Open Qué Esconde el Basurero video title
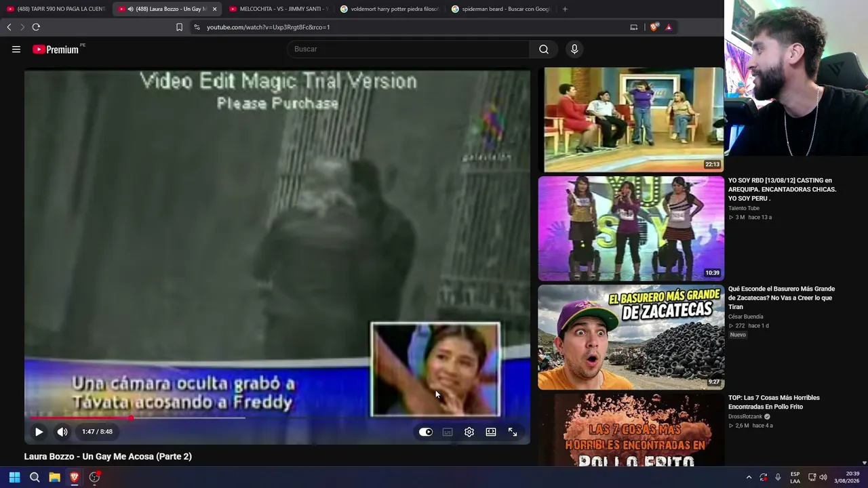 tap(781, 298)
